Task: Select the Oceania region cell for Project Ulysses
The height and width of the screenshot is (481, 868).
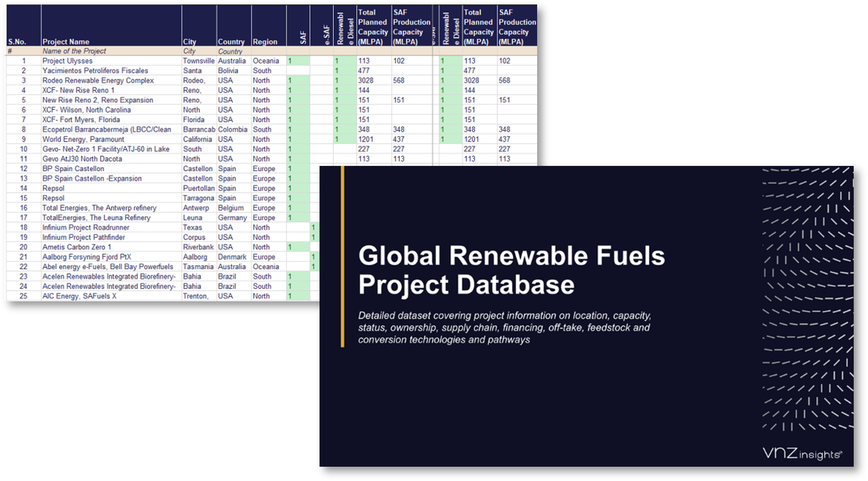Action: tap(266, 61)
